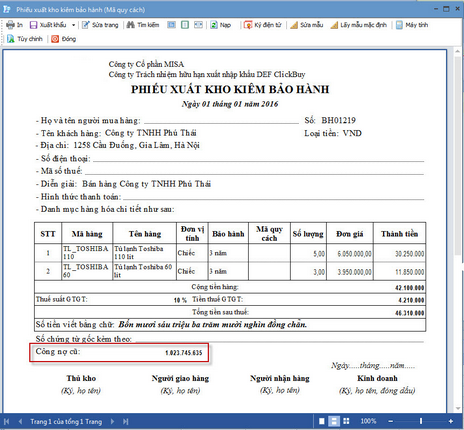This screenshot has height=430, width=464.
Task: Click the zoom out minus button
Action: pyautogui.click(x=390, y=422)
